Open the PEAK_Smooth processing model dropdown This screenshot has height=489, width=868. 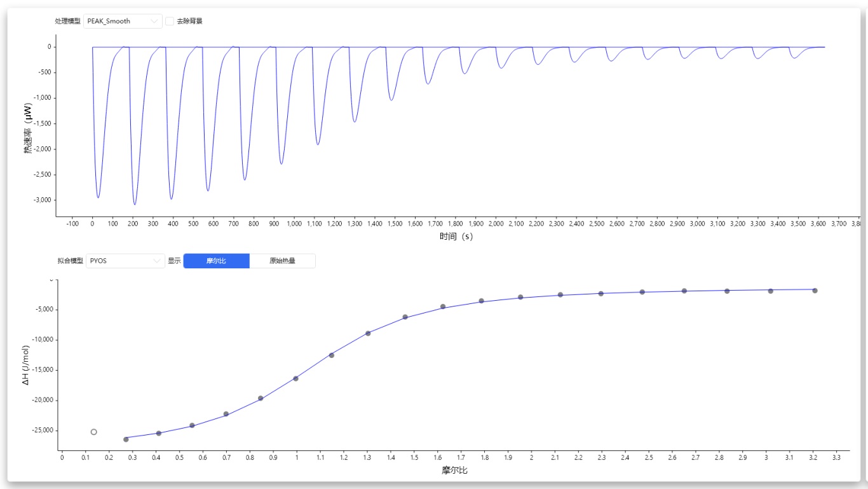(x=123, y=21)
